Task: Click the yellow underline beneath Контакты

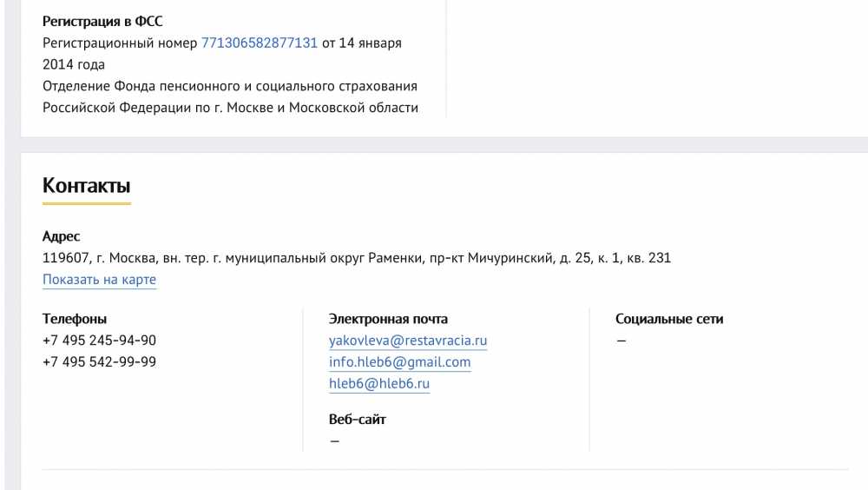Action: [x=86, y=203]
